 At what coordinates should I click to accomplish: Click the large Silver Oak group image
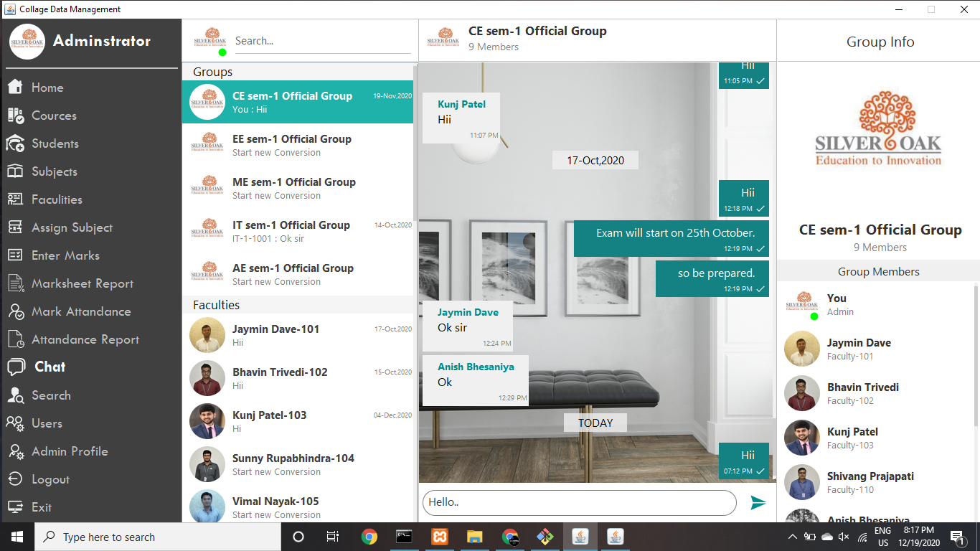(x=878, y=128)
